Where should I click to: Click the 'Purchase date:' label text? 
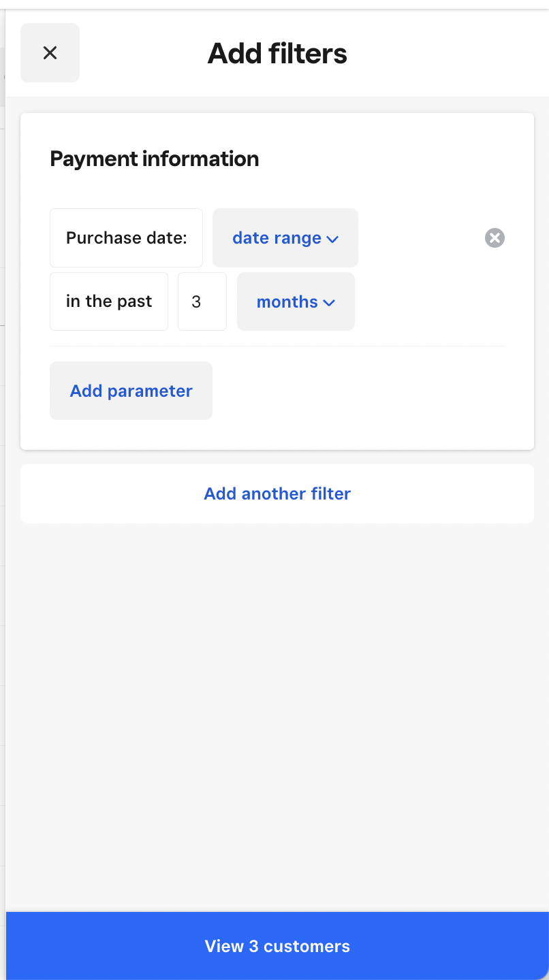(x=126, y=238)
